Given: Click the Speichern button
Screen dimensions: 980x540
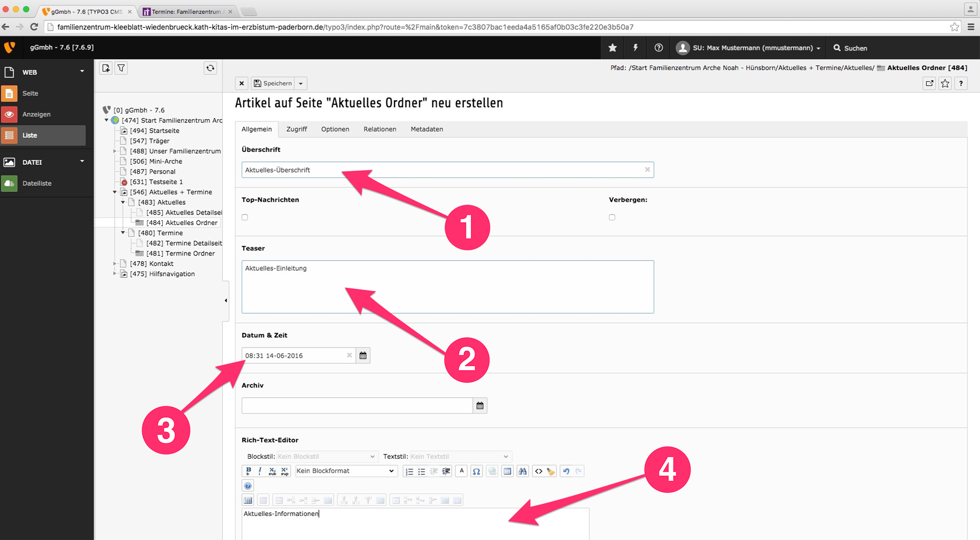Looking at the screenshot, I should 273,83.
